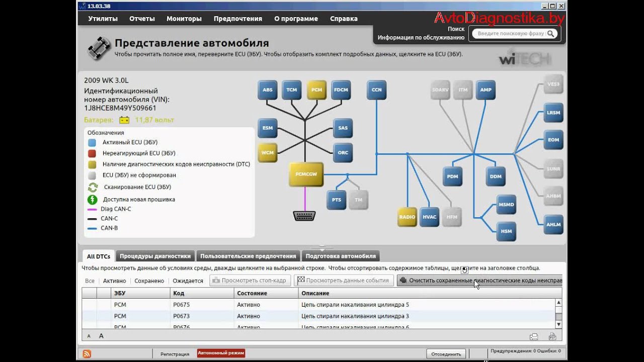This screenshot has height=362, width=644.
Task: Filter DTCs by Активно
Action: pyautogui.click(x=115, y=281)
